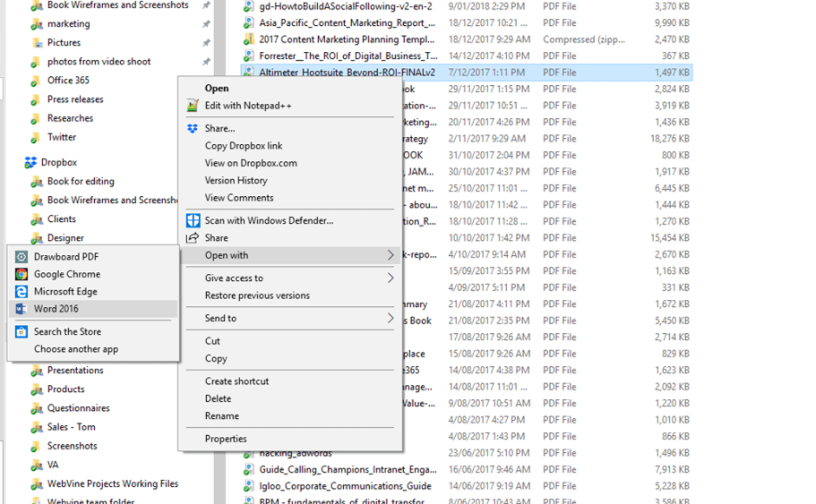Image resolution: width=816 pixels, height=504 pixels.
Task: Click the Drawboard PDF app icon
Action: (21, 256)
